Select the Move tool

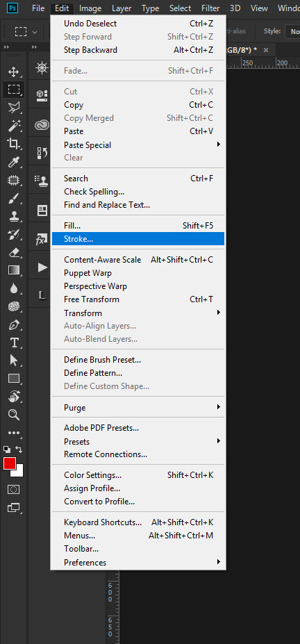(x=14, y=72)
